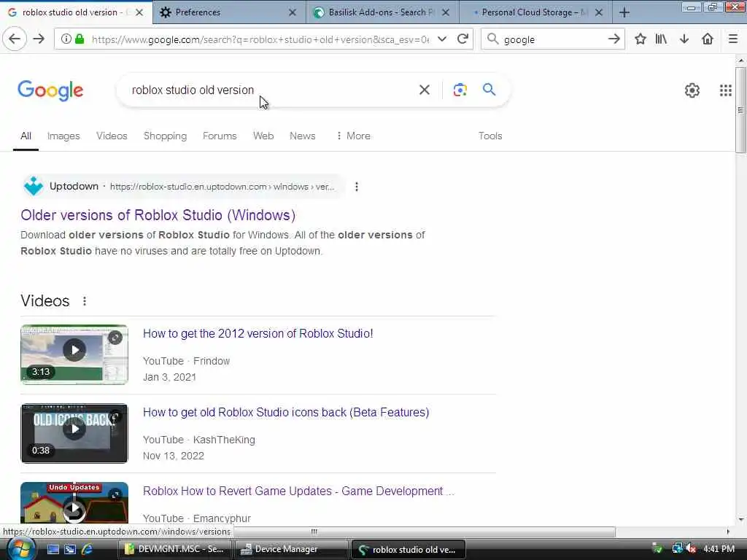
Task: Open the bookmarks library icon
Action: (x=661, y=39)
